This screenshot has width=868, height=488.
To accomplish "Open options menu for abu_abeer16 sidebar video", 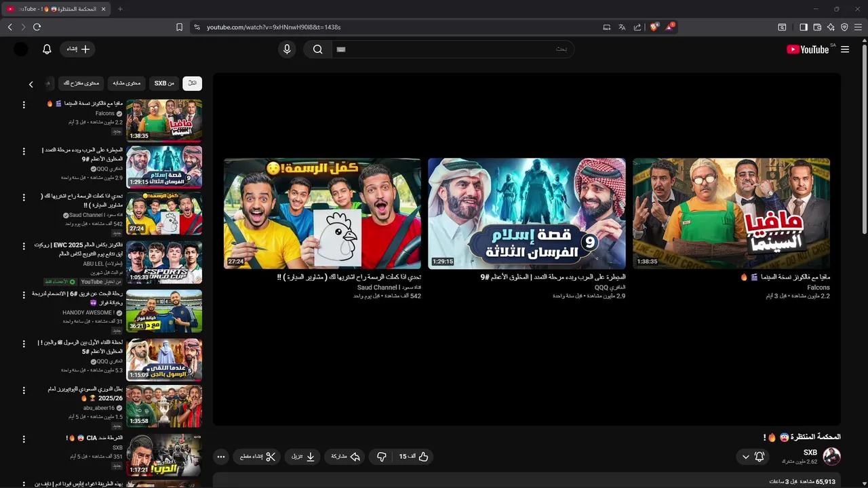I will click(x=24, y=390).
